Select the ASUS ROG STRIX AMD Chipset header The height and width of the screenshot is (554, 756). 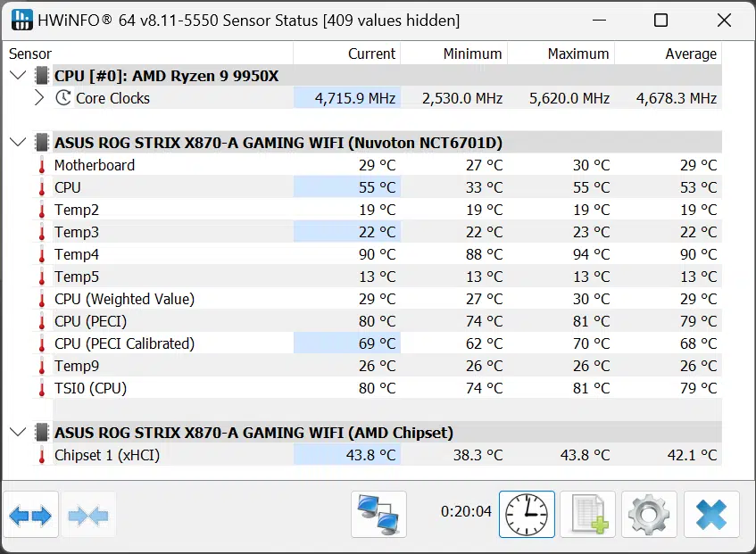(253, 433)
